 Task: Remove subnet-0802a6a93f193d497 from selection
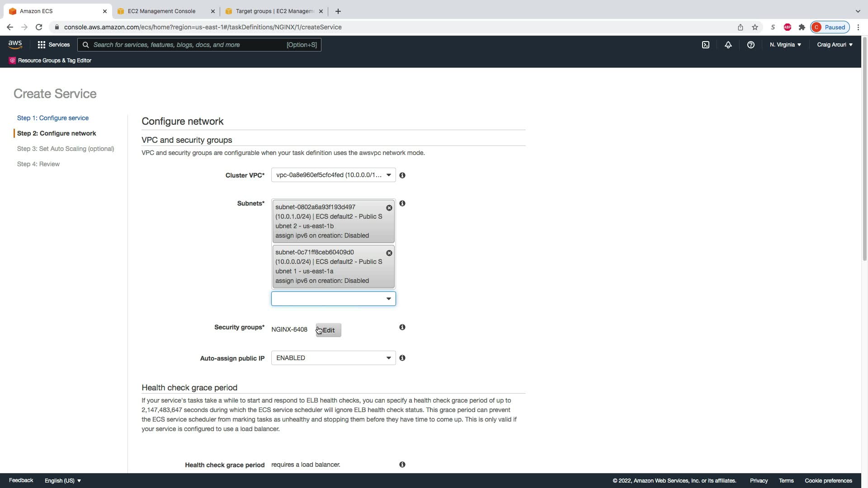point(389,208)
